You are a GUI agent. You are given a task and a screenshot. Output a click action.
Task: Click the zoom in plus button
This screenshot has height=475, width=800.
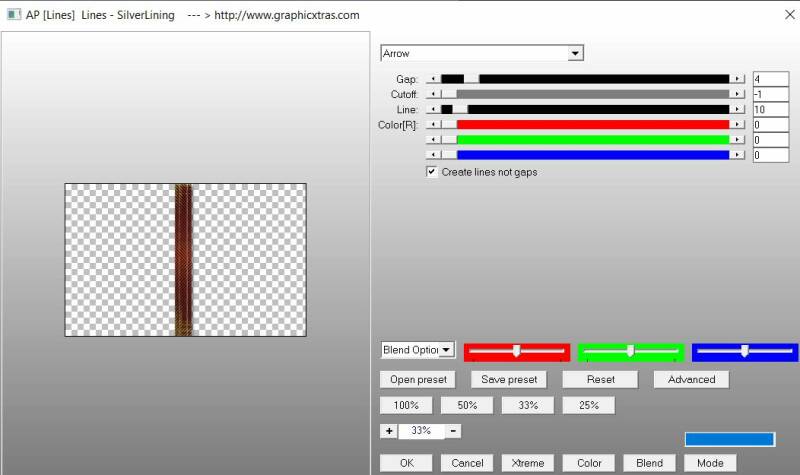point(389,431)
